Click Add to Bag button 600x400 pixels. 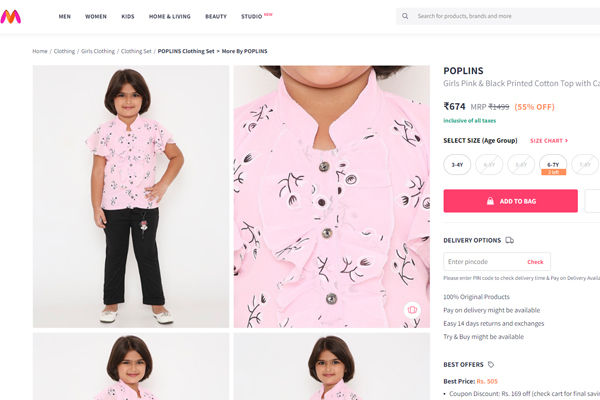tap(510, 201)
